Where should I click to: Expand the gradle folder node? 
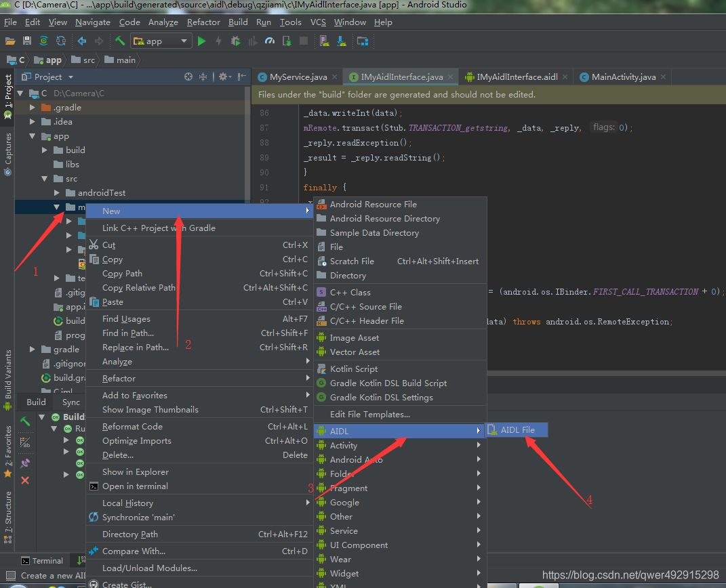tap(32, 350)
